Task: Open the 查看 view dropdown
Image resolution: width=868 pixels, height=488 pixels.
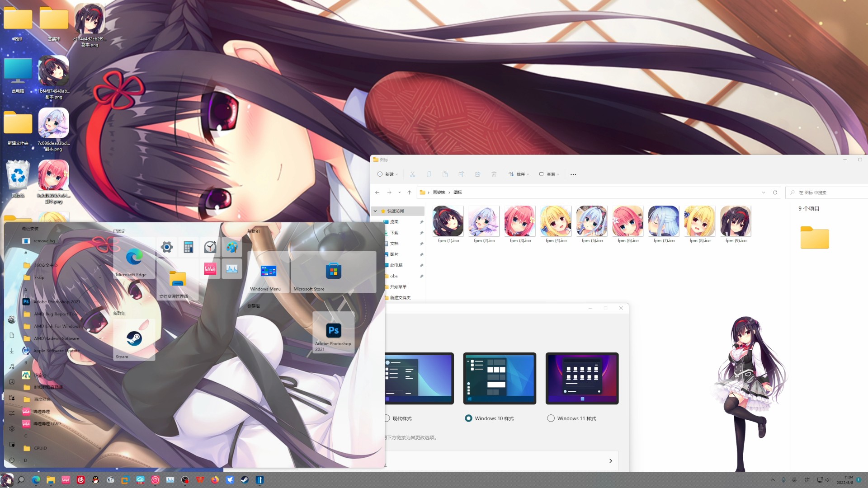Action: 549,174
